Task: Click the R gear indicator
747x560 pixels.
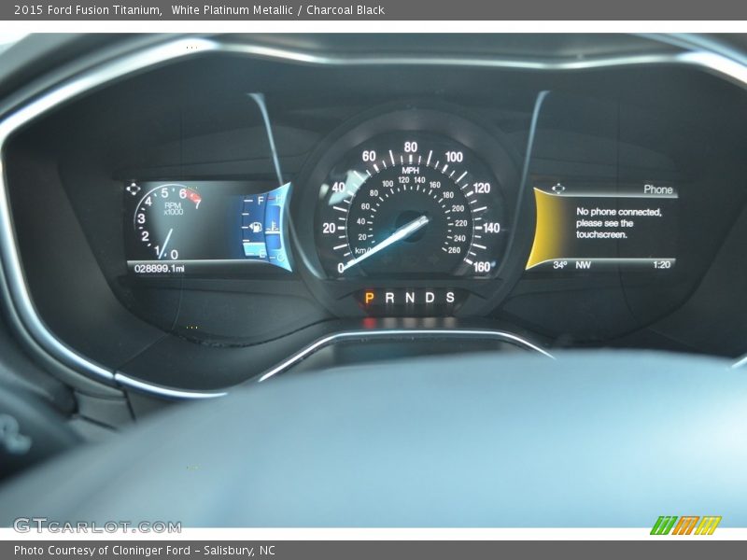Action: tap(389, 298)
